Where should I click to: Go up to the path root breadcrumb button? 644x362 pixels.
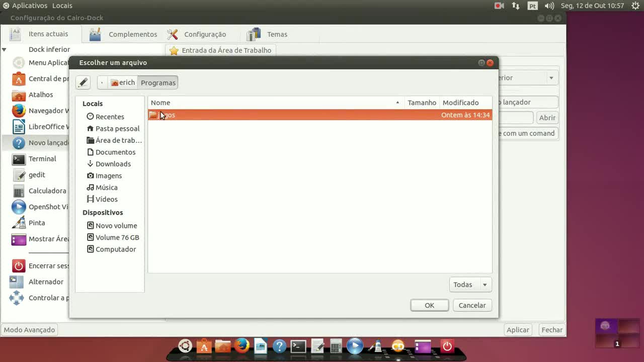(102, 82)
